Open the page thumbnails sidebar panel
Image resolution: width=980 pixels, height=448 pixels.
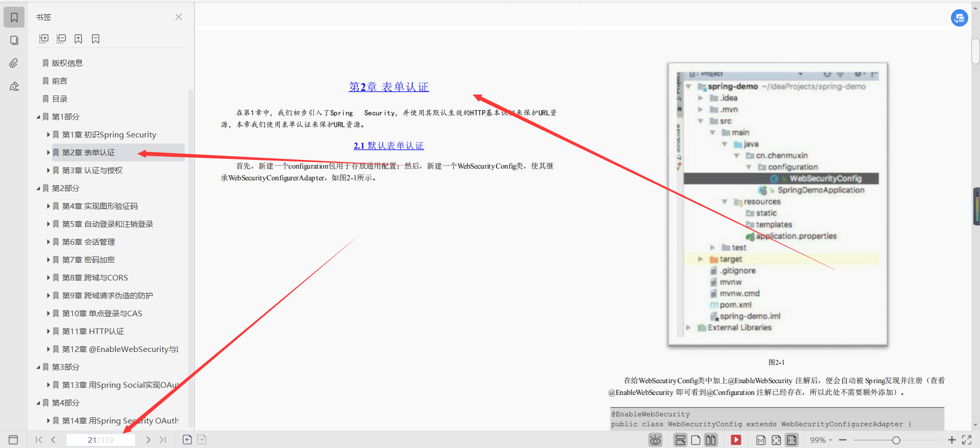(x=14, y=40)
